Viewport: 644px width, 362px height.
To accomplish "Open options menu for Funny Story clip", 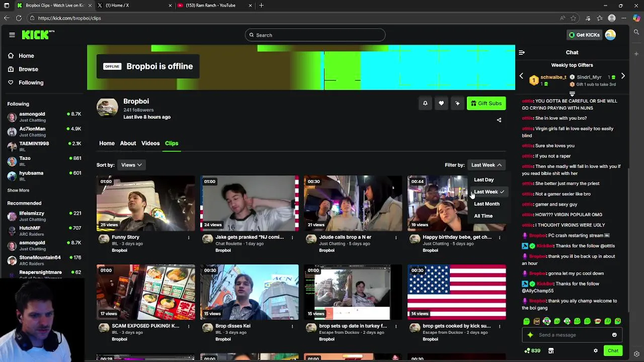I will point(189,237).
